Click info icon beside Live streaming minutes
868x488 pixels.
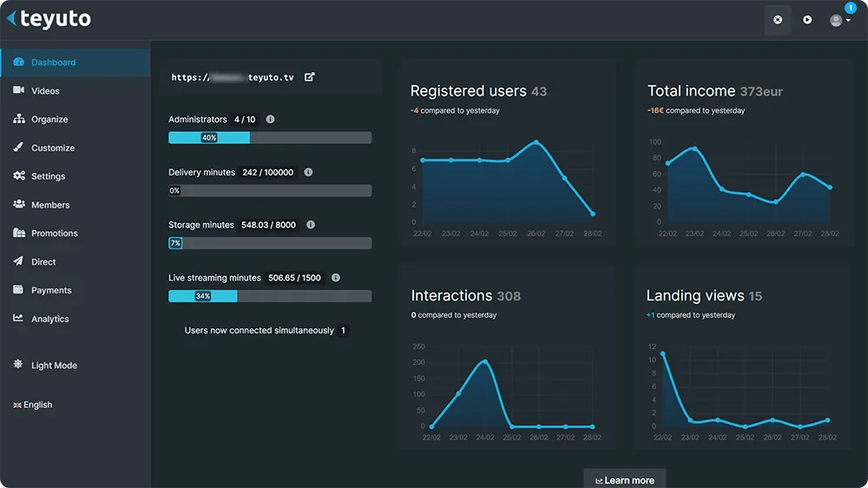335,278
